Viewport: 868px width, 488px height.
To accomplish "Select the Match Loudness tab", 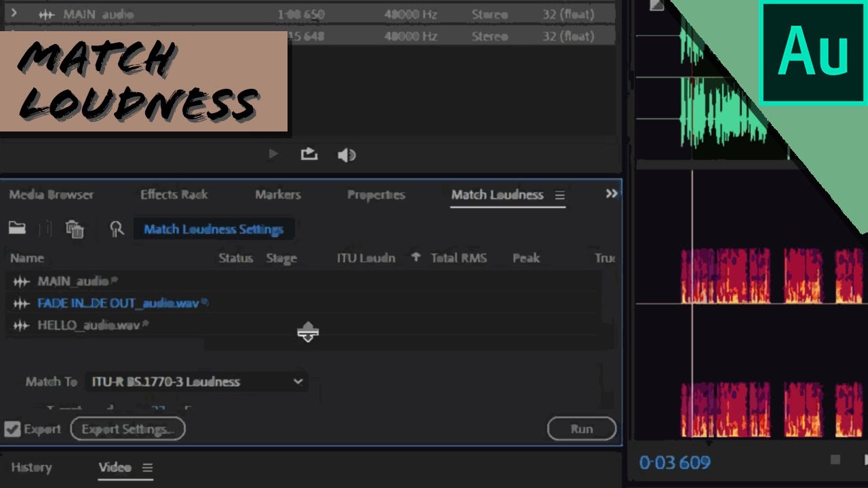I will pos(498,195).
